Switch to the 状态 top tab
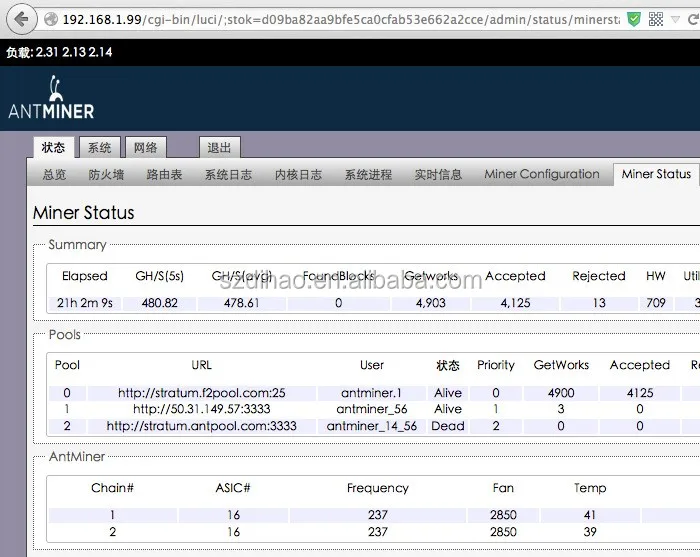 click(x=53, y=147)
